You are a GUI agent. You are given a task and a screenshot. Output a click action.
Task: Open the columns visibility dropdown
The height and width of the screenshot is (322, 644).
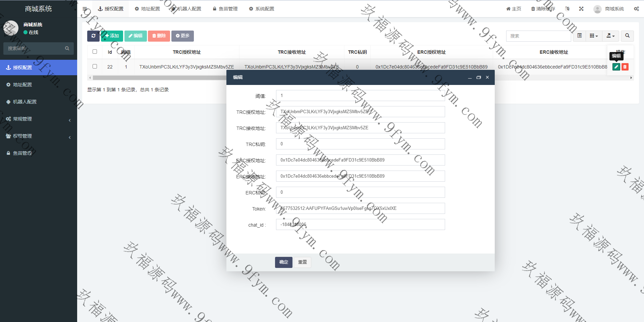click(x=594, y=36)
